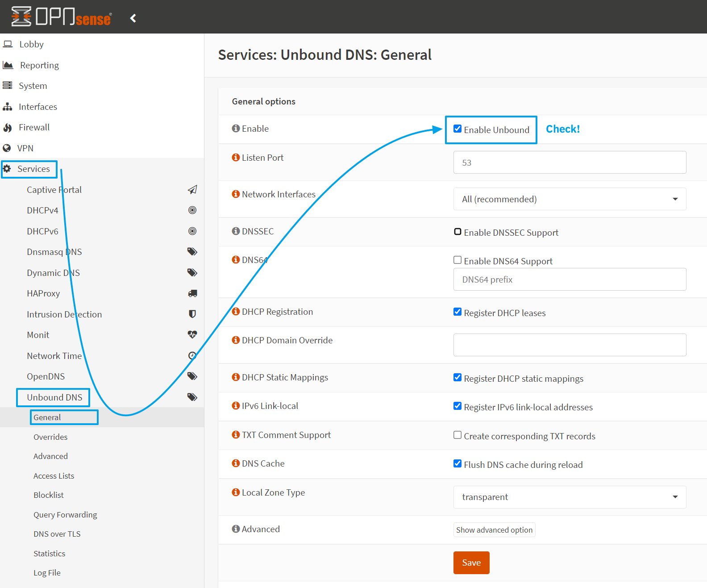
Task: Click the Lobby laptop icon
Action: coord(8,44)
